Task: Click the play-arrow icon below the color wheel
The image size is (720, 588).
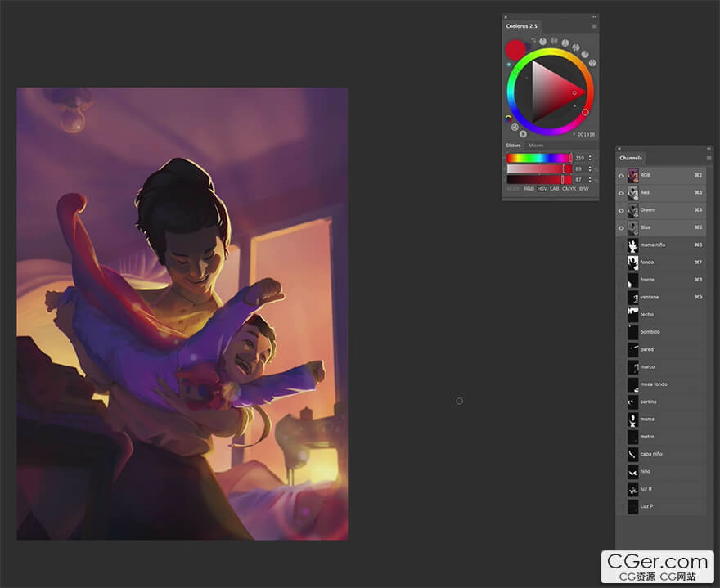Action: 523,134
